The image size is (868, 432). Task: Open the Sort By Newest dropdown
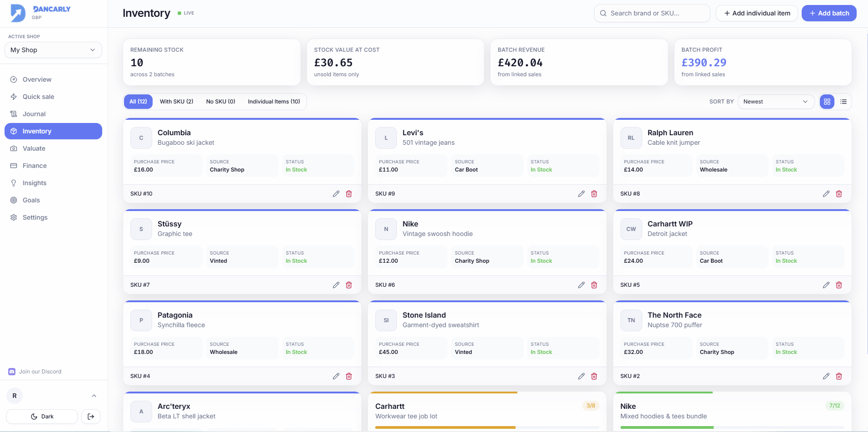tap(776, 102)
